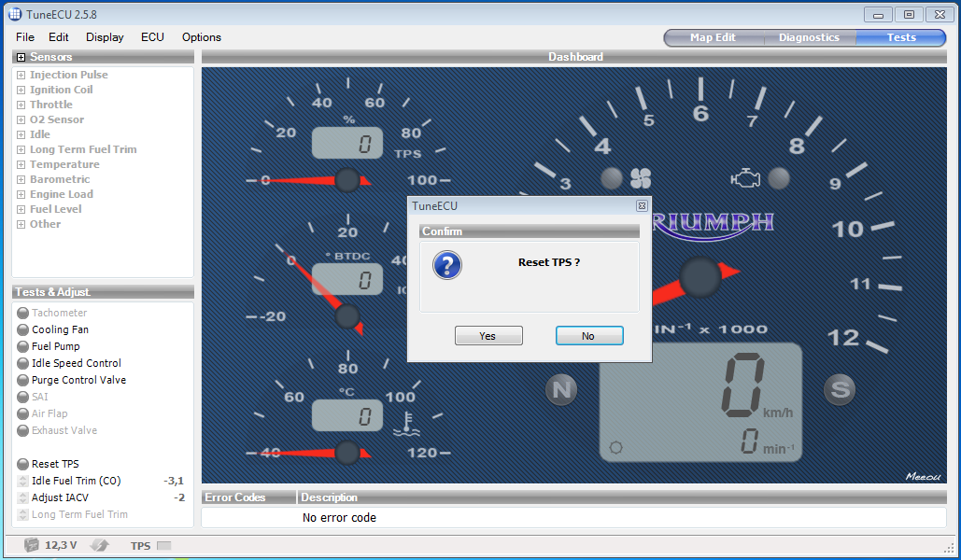Expand the Ignition Coil sensor node
961x560 pixels.
21,90
